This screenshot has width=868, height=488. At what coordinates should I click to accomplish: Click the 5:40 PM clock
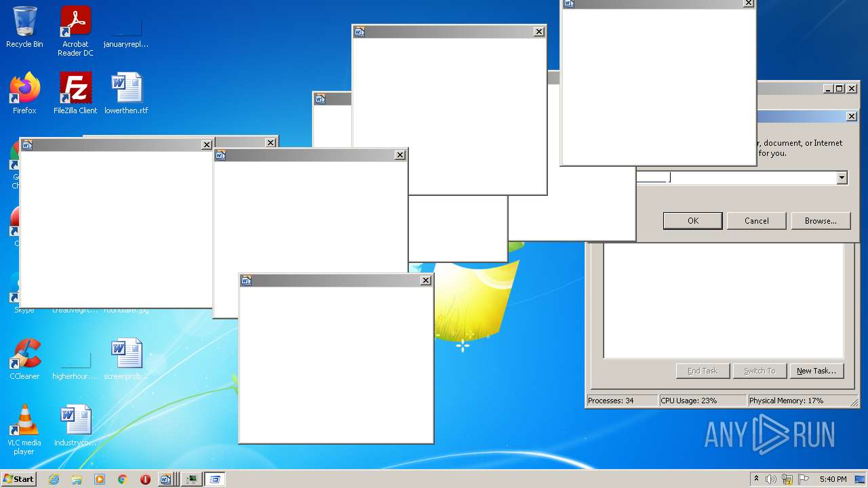(x=833, y=479)
